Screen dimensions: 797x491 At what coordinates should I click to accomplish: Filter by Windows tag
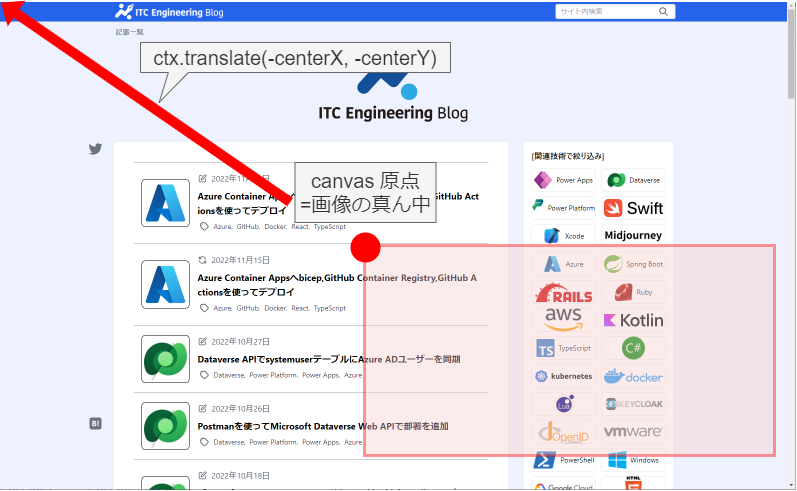coord(633,460)
